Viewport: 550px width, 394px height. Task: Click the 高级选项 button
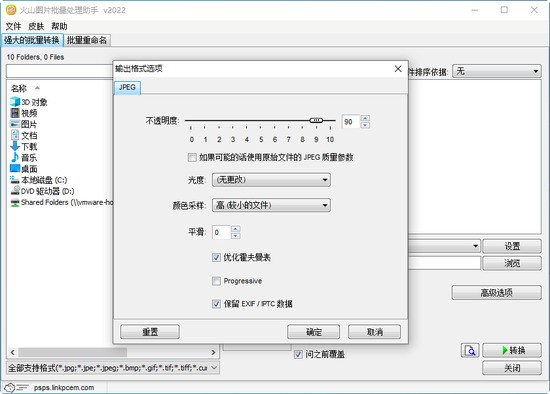pos(496,293)
